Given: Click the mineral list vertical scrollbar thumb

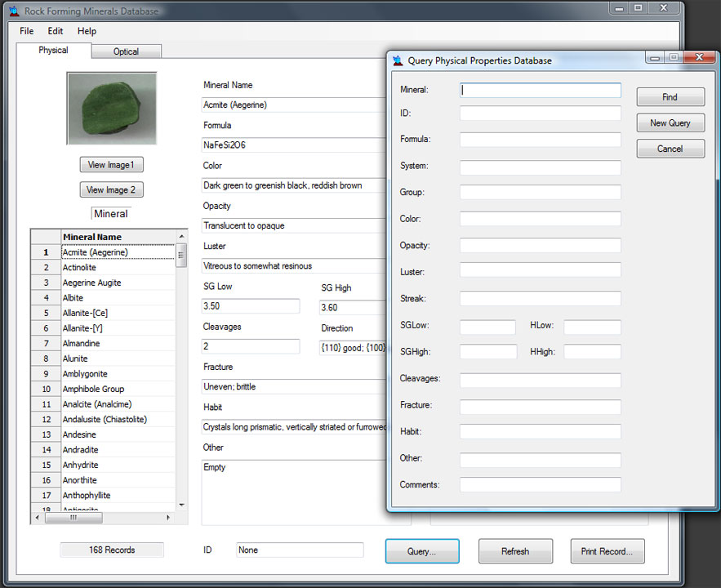Looking at the screenshot, I should (181, 256).
